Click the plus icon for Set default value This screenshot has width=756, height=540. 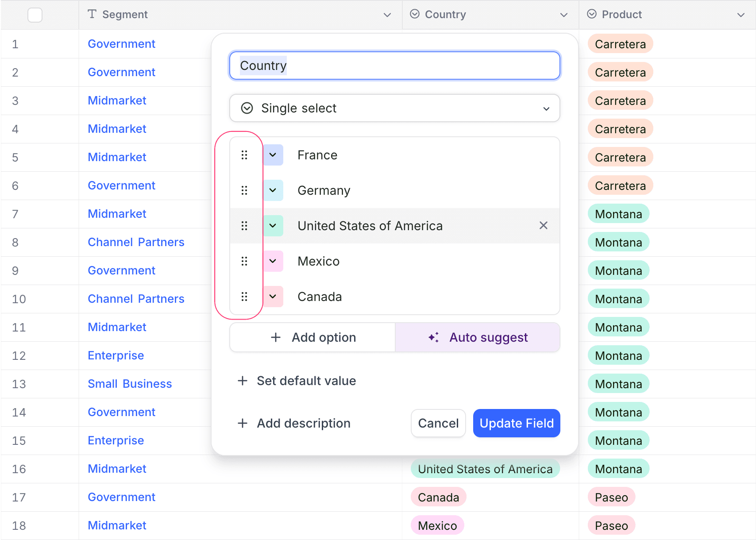[243, 381]
